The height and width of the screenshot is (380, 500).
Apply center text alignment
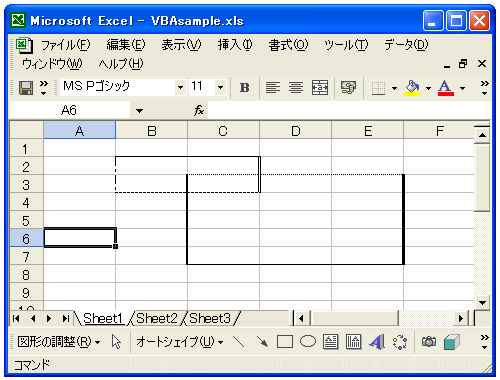296,88
